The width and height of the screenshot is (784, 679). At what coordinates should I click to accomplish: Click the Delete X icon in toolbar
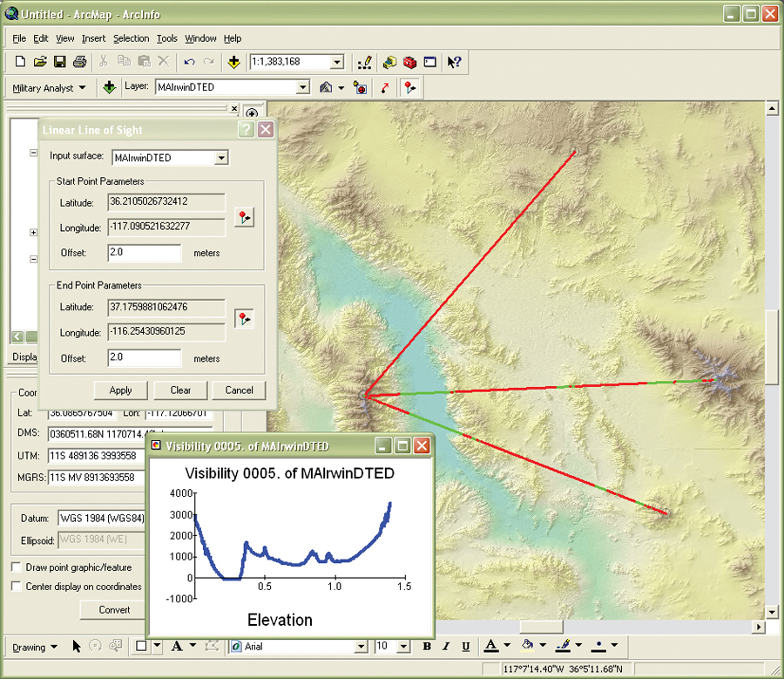tap(164, 61)
